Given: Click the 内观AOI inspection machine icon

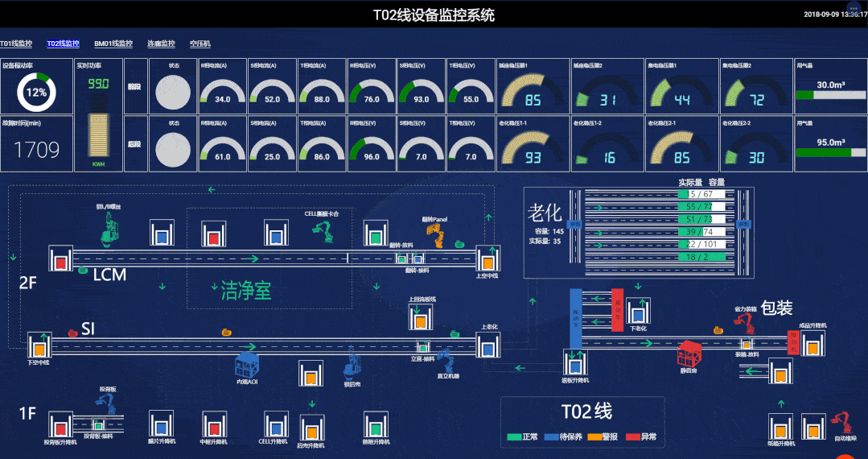Looking at the screenshot, I should click(x=247, y=365).
